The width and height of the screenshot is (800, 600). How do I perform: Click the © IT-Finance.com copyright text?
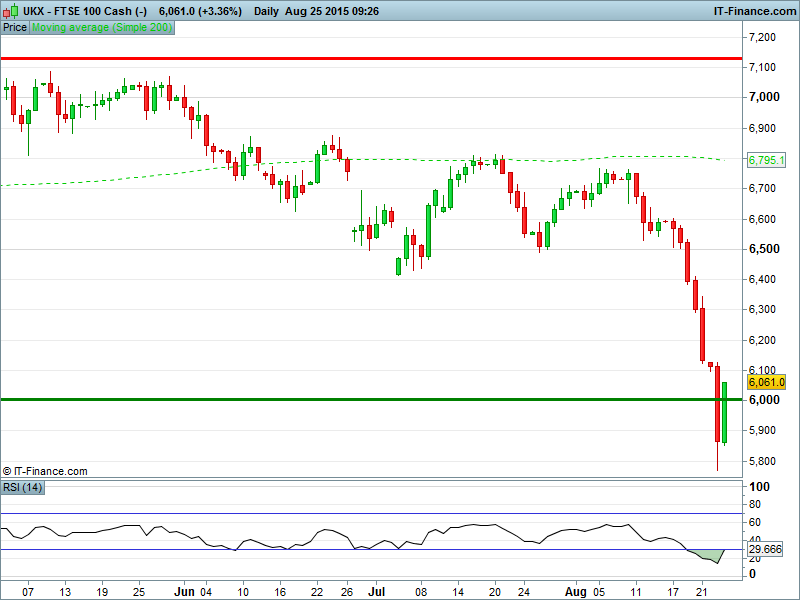[45, 470]
